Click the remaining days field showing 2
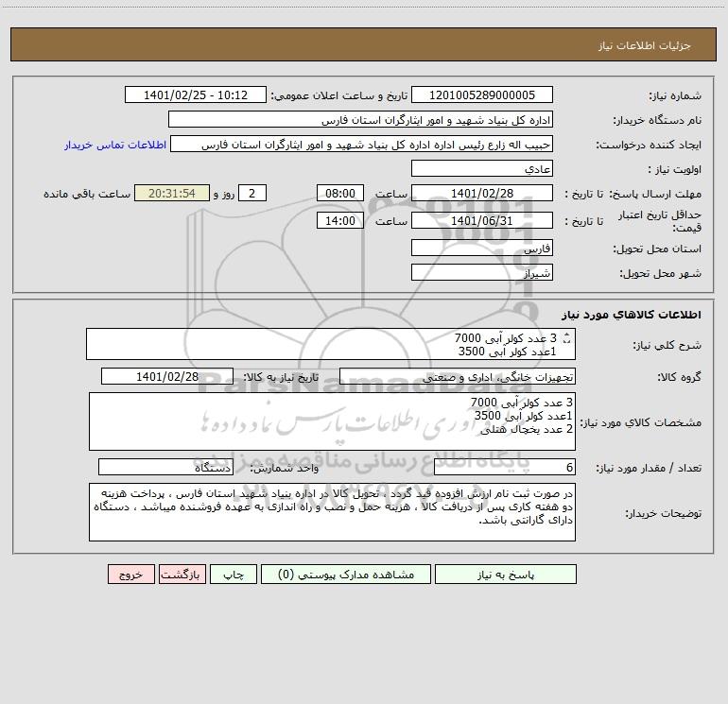The height and width of the screenshot is (704, 728). 252,193
